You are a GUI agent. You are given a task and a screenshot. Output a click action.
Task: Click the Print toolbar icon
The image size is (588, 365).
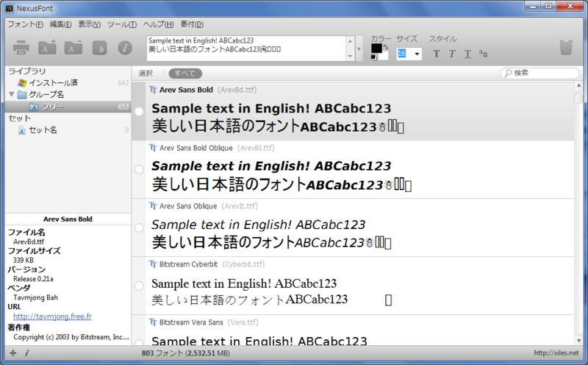[x=21, y=48]
